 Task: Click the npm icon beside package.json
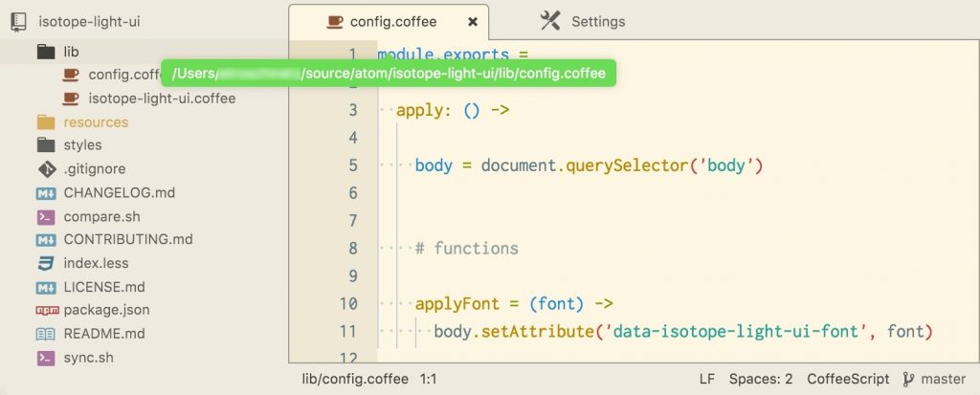click(x=45, y=310)
